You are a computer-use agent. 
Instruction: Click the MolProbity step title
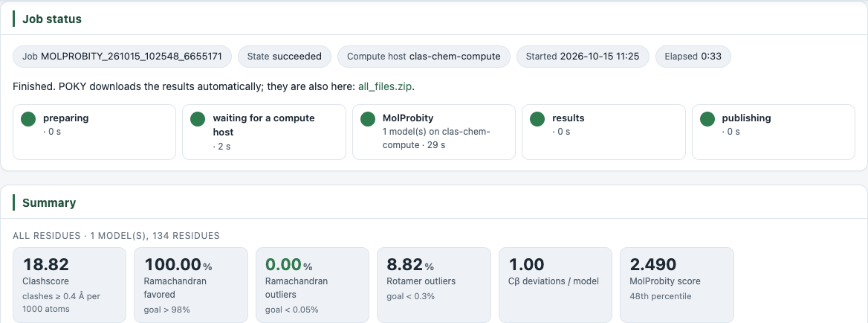(x=408, y=118)
